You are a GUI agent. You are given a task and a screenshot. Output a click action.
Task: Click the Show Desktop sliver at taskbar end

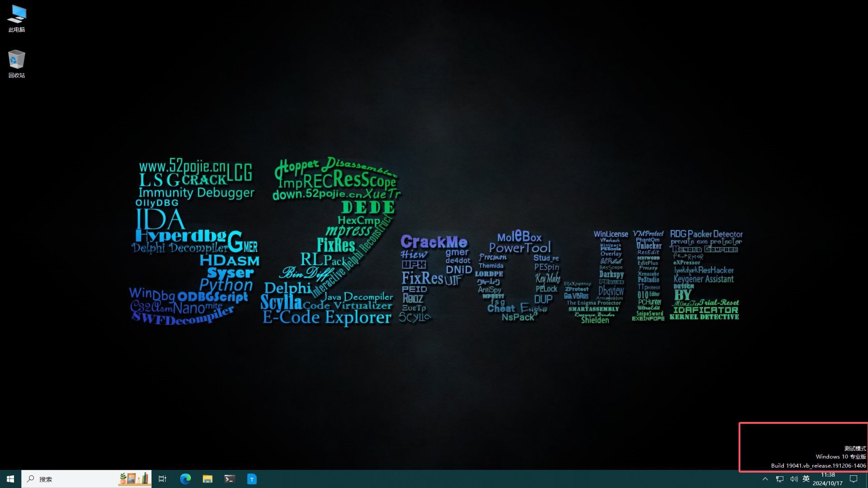point(866,479)
